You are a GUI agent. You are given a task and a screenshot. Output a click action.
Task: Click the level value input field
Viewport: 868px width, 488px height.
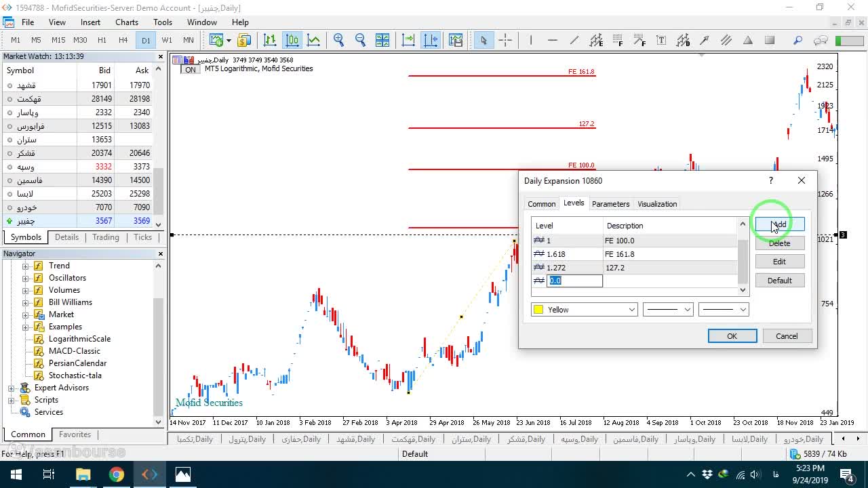pyautogui.click(x=574, y=281)
